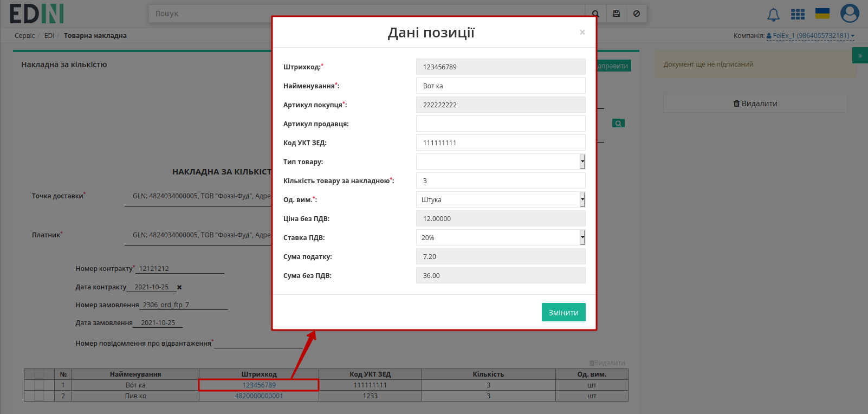
Task: Click the Артикул продавця field
Action: [x=501, y=124]
